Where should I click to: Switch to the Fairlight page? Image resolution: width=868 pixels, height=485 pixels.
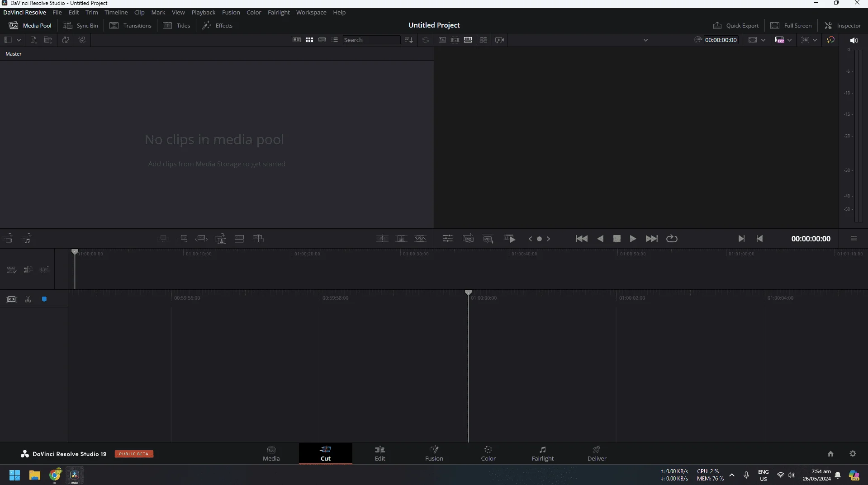pos(542,453)
